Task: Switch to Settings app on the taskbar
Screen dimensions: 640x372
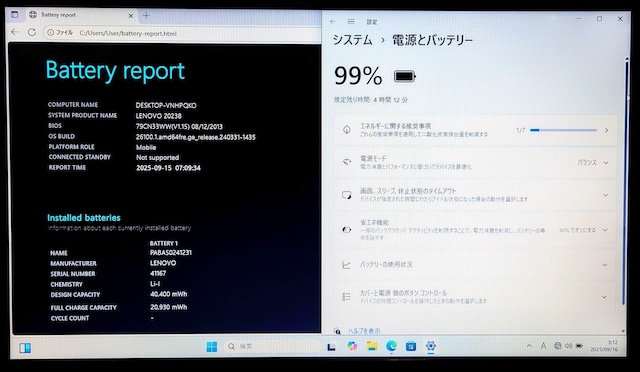Action: pos(431,346)
